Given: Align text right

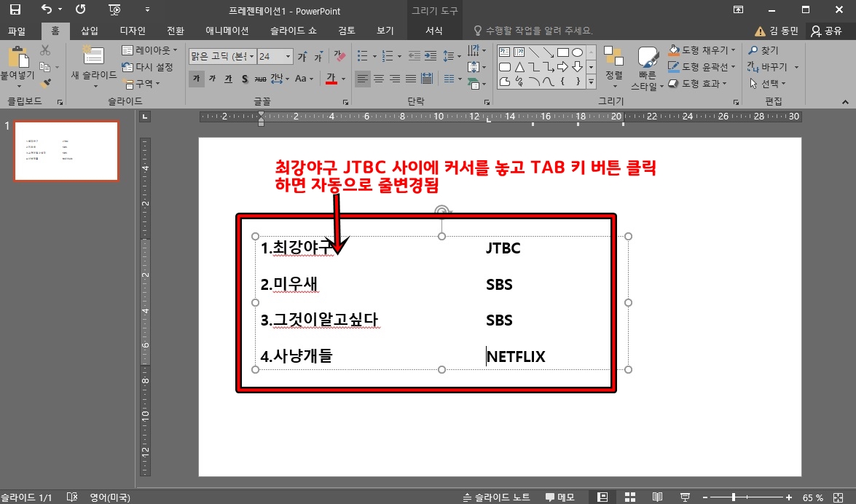Looking at the screenshot, I should (x=395, y=79).
